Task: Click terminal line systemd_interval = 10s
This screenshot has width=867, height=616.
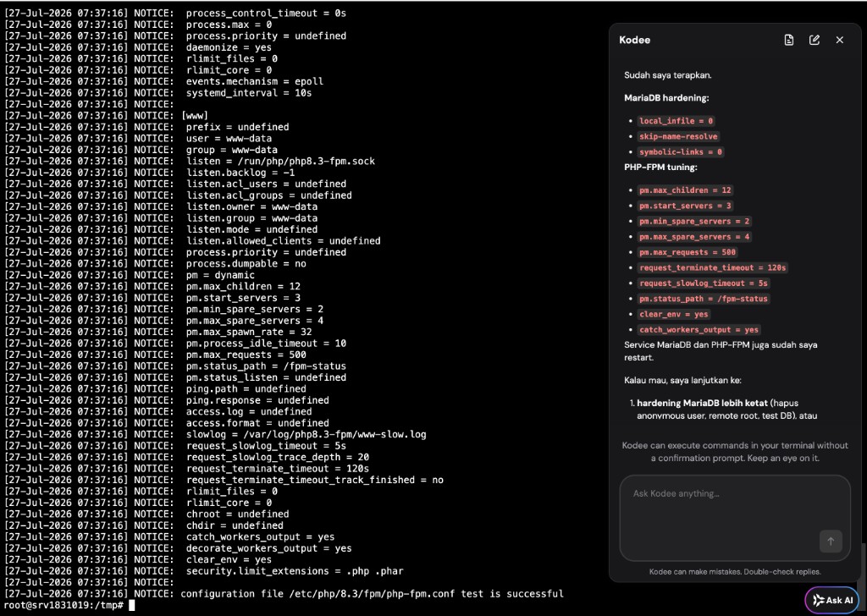Action: 158,93
